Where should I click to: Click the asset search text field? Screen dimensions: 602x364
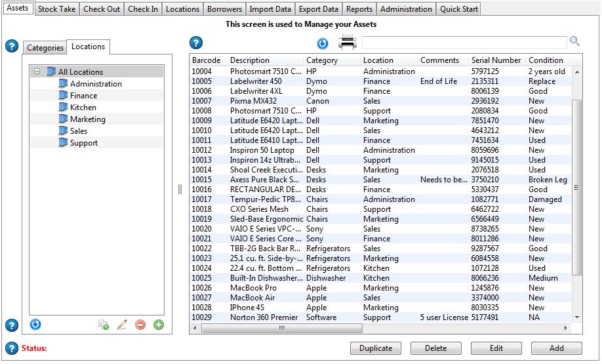[x=464, y=43]
